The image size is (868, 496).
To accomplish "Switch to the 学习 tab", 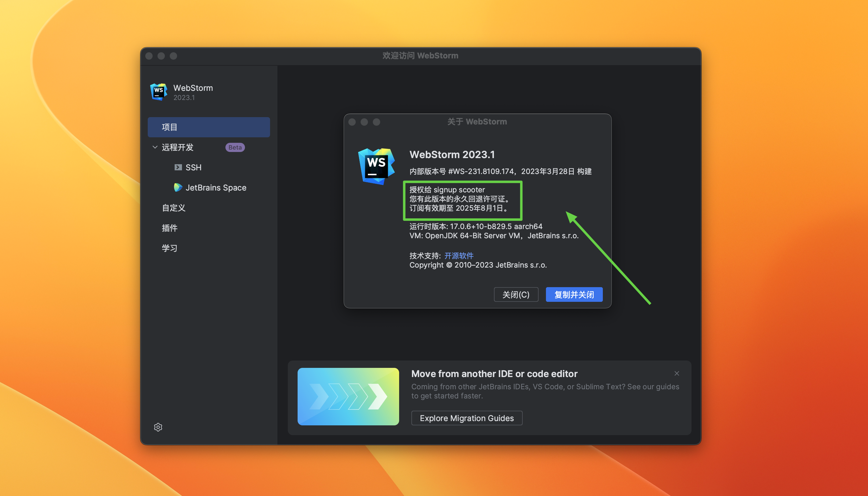I will (170, 248).
